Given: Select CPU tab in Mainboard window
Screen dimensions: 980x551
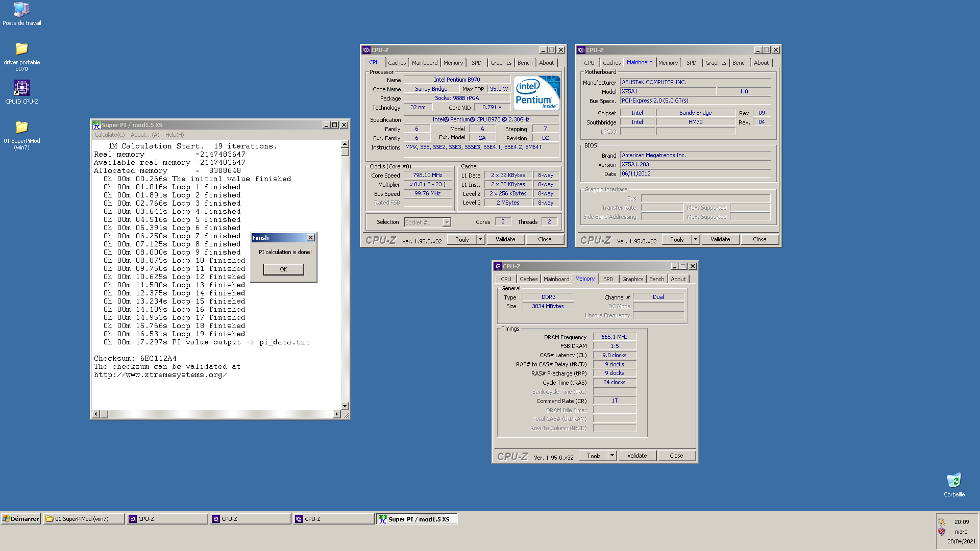Looking at the screenshot, I should [x=589, y=63].
